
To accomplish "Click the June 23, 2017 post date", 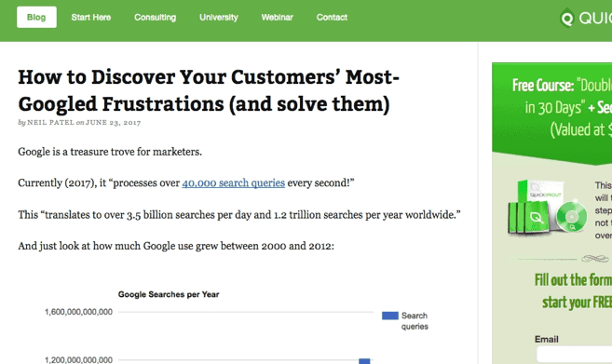I will click(114, 123).
